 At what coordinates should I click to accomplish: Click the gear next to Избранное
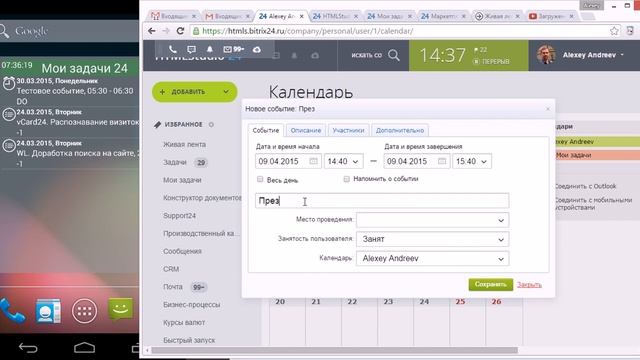pos(211,124)
